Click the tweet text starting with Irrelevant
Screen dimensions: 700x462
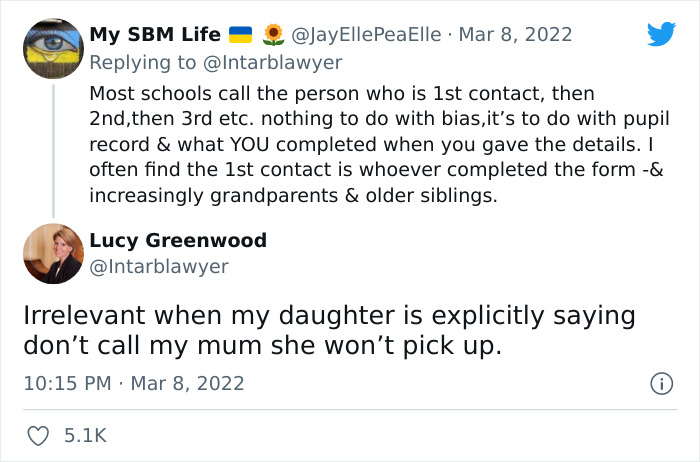tap(330, 329)
